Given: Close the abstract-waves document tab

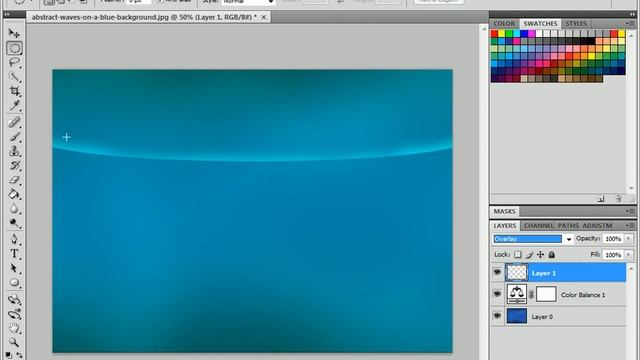Looking at the screenshot, I should click(x=264, y=17).
